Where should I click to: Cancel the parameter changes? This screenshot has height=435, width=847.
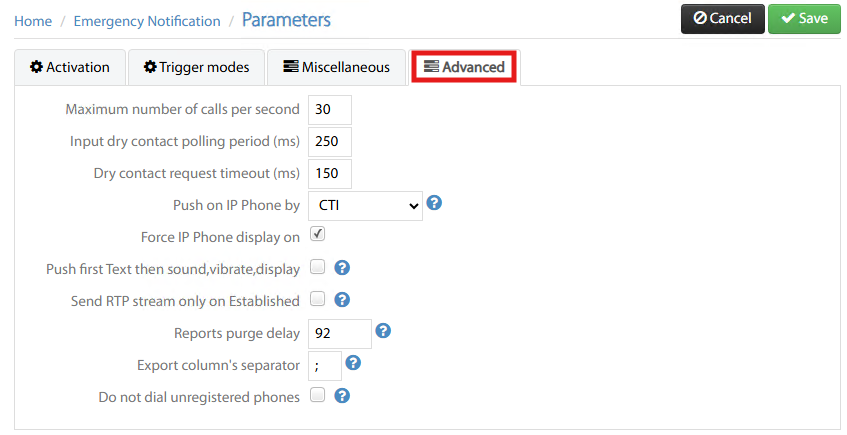(x=723, y=18)
